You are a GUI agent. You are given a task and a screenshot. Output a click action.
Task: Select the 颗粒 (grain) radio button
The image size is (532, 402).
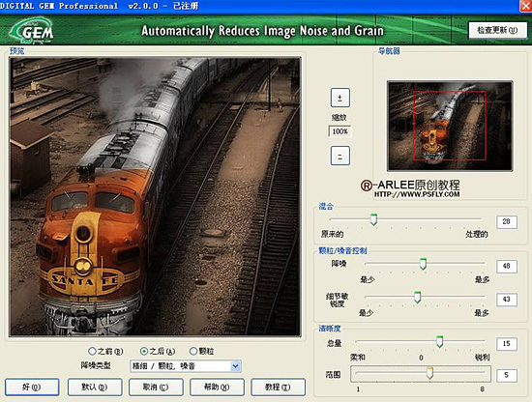[193, 351]
